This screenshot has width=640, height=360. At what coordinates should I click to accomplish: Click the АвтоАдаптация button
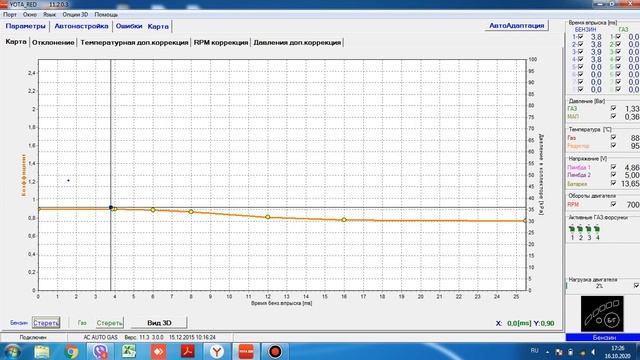[516, 25]
